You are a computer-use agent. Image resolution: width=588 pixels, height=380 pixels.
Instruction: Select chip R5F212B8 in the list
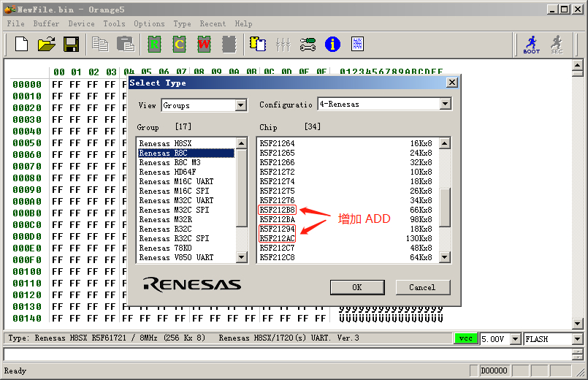278,210
